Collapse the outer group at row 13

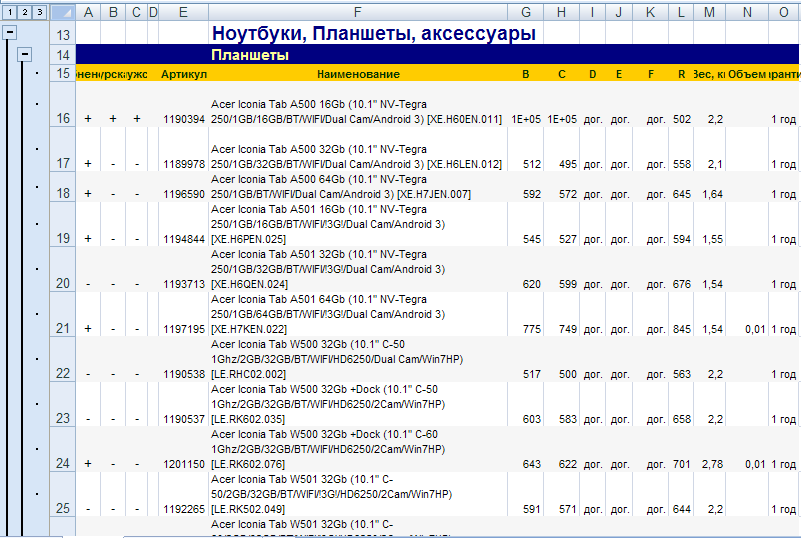[x=10, y=33]
